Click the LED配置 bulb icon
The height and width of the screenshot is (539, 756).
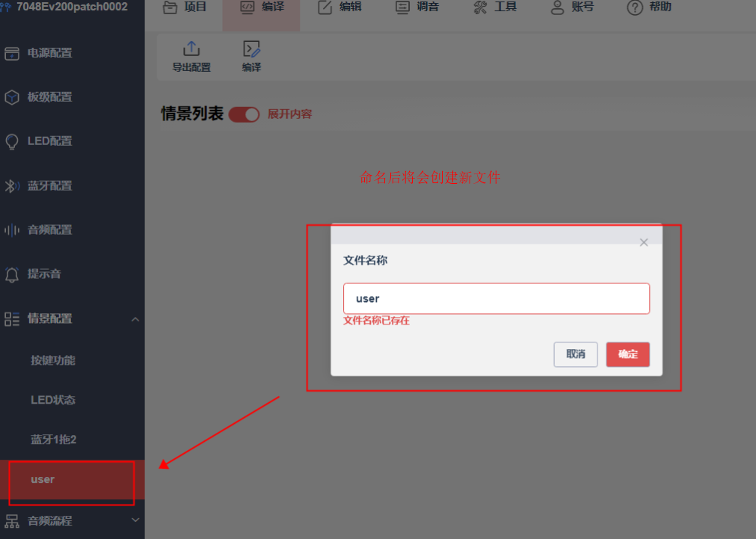[12, 142]
